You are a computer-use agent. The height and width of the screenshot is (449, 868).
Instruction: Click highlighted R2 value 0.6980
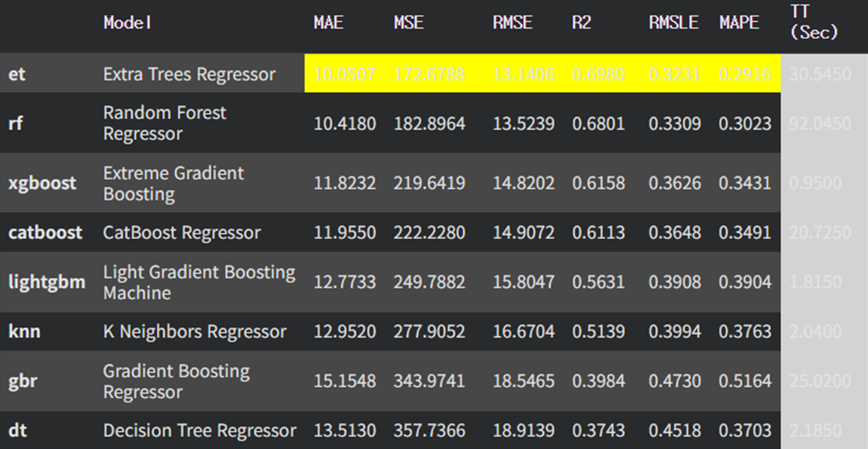598,74
